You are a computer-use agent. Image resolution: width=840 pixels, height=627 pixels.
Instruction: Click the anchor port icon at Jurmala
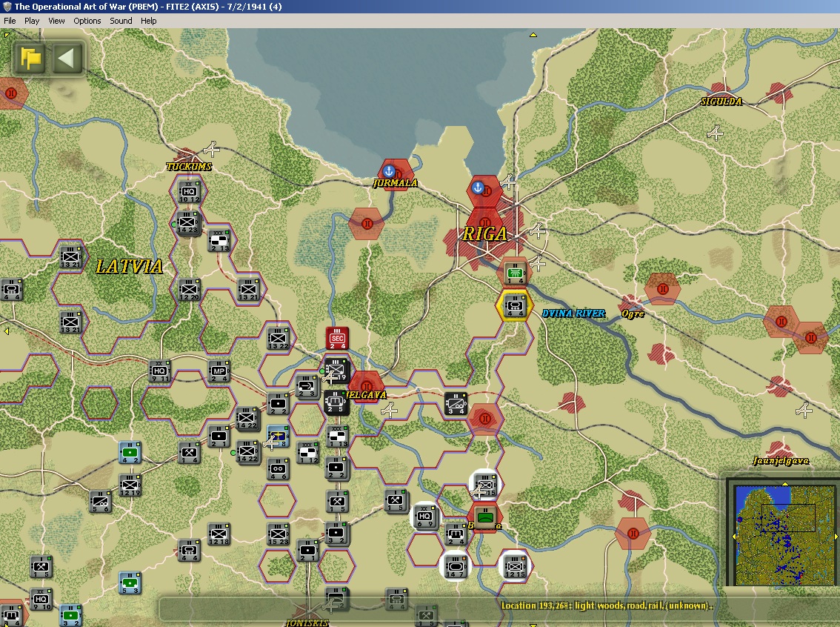390,171
